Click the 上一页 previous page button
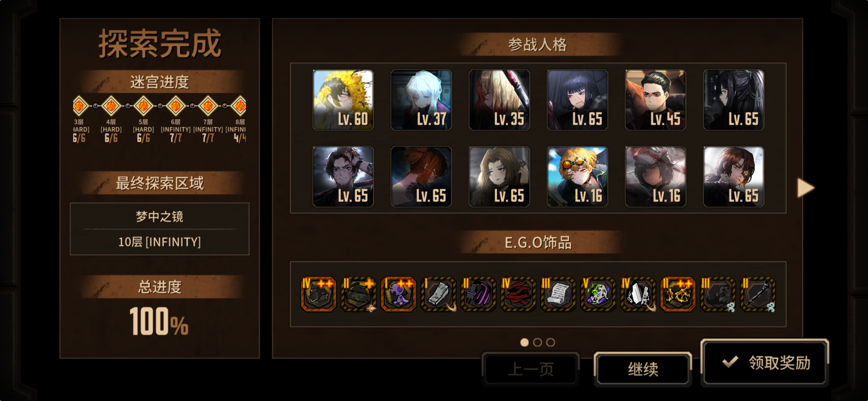 tap(531, 369)
